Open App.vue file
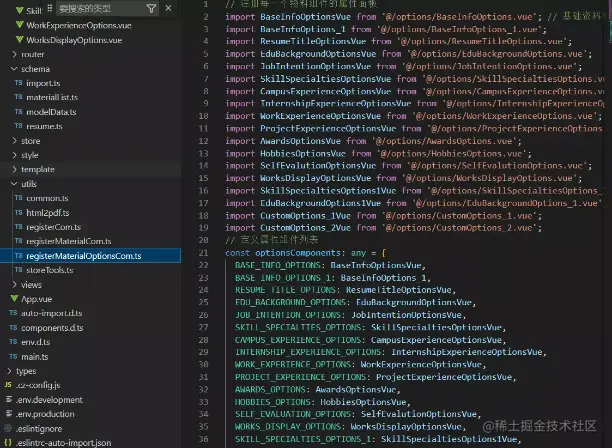The image size is (612, 448). pos(36,299)
